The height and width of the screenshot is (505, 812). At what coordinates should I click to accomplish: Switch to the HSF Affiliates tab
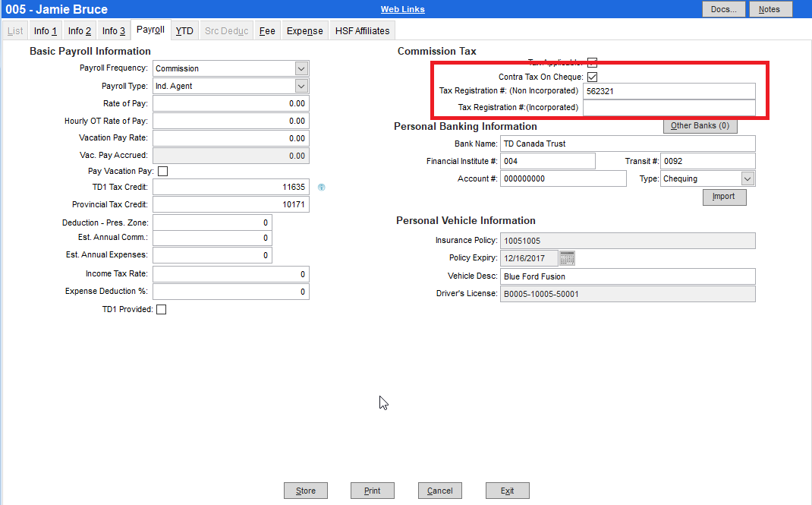coord(361,30)
